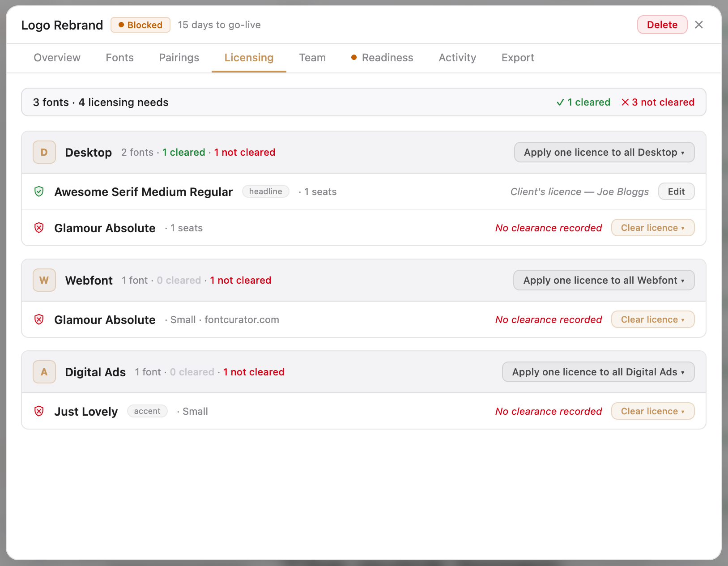Click the 'Webfont' section heading

pos(89,280)
